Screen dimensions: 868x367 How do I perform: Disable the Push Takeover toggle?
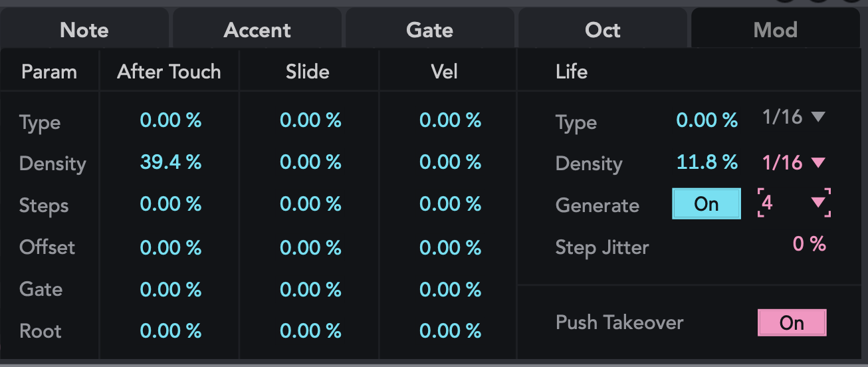coord(792,323)
